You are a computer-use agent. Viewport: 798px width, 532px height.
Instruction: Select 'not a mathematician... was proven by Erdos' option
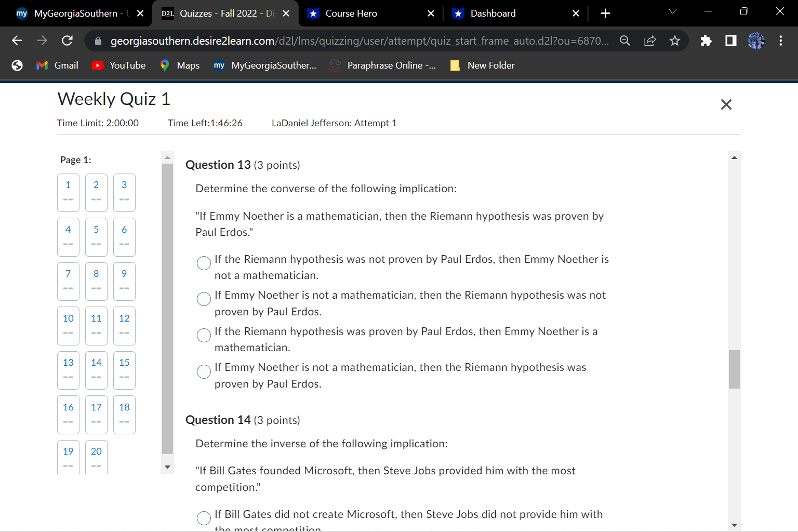tap(204, 371)
